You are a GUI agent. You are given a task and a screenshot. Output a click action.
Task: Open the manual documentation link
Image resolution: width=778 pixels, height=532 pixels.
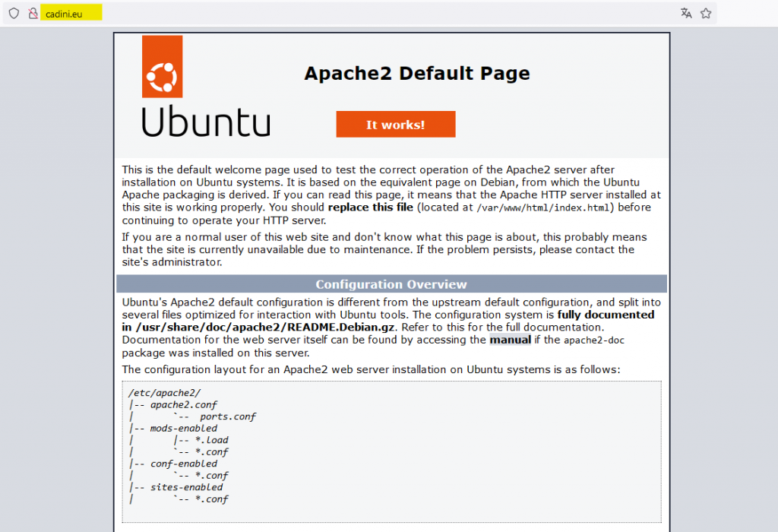[509, 340]
